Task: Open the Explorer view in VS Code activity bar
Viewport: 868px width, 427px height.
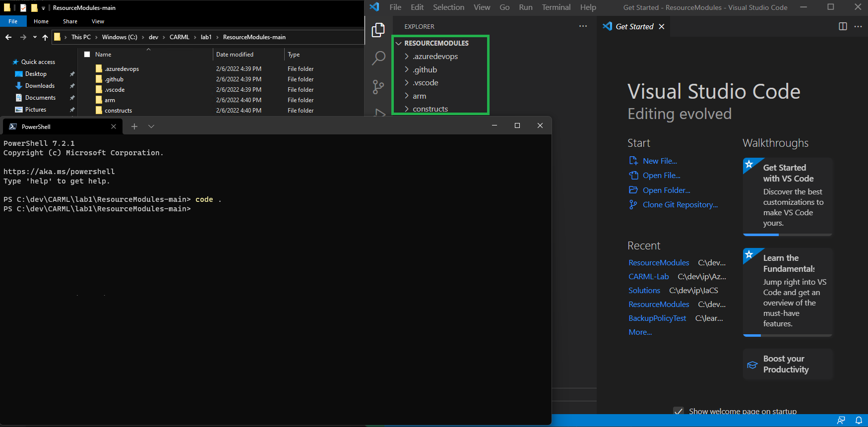Action: tap(378, 30)
